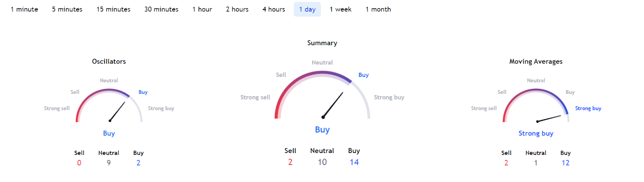Image resolution: width=644 pixels, height=182 pixels.
Task: Click the Moving Averages Strong buy result
Action: click(536, 133)
